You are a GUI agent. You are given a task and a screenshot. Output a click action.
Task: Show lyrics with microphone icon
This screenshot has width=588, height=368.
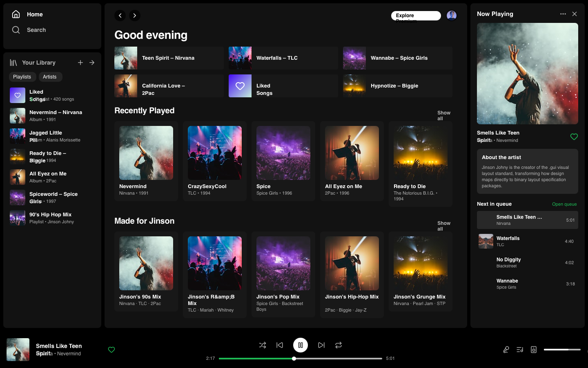506,350
